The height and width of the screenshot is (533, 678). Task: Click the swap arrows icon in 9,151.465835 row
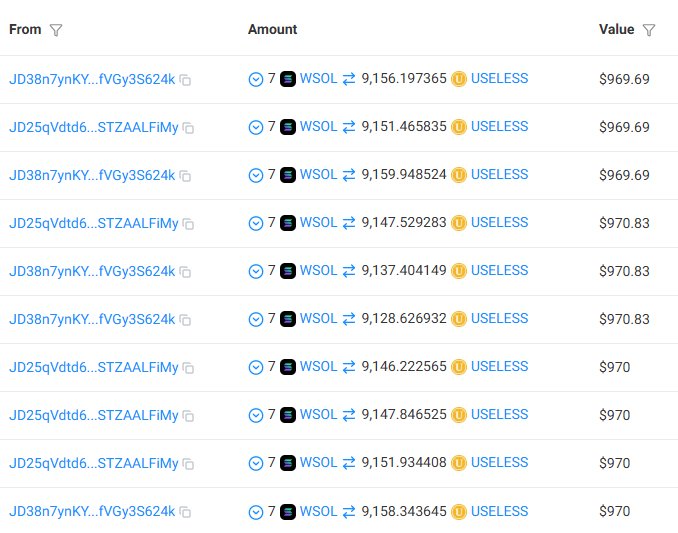coord(349,127)
